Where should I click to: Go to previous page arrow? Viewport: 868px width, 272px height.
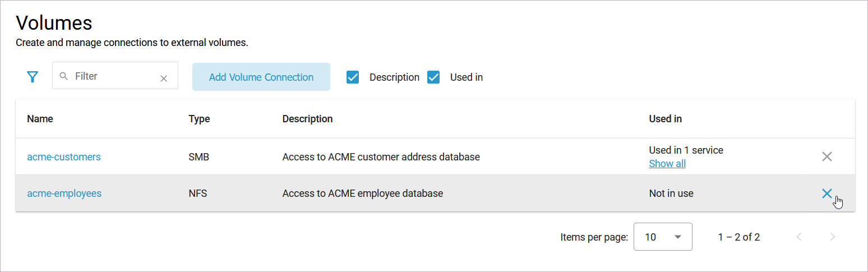(x=799, y=237)
